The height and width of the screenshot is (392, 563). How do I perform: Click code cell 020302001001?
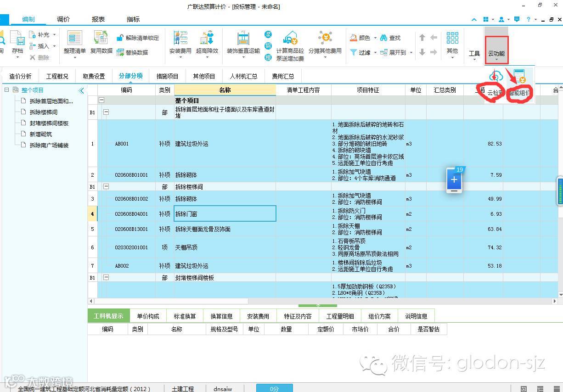click(x=131, y=247)
